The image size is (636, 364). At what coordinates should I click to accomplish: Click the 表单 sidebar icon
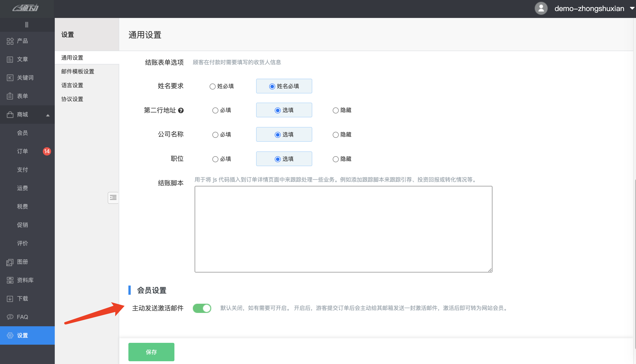pyautogui.click(x=22, y=96)
